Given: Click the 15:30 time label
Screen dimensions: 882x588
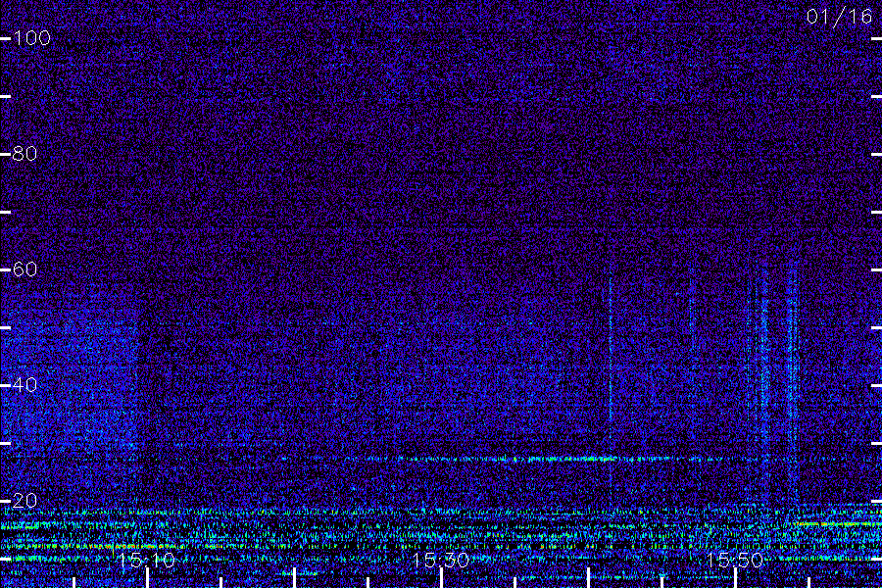Looking at the screenshot, I should click(x=440, y=561).
